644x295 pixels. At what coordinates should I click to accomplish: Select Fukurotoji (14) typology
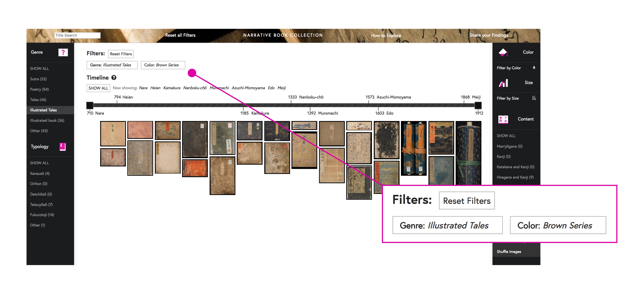pyautogui.click(x=42, y=215)
